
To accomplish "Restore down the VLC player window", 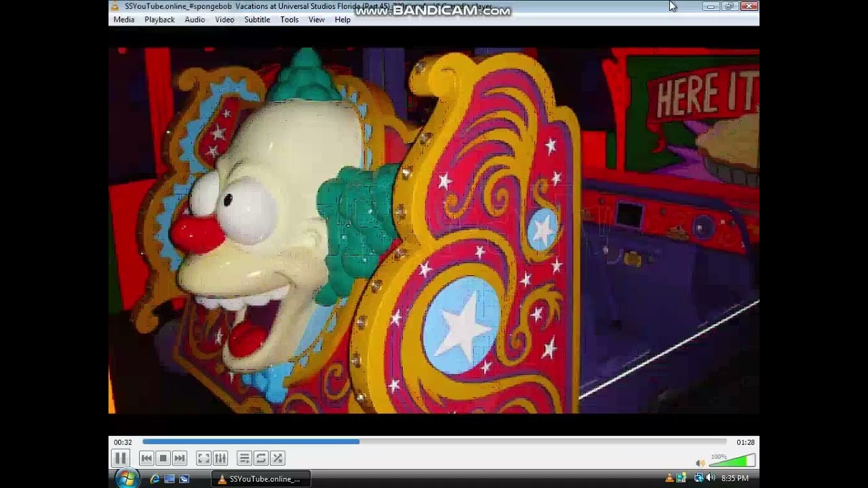I will coord(729,6).
